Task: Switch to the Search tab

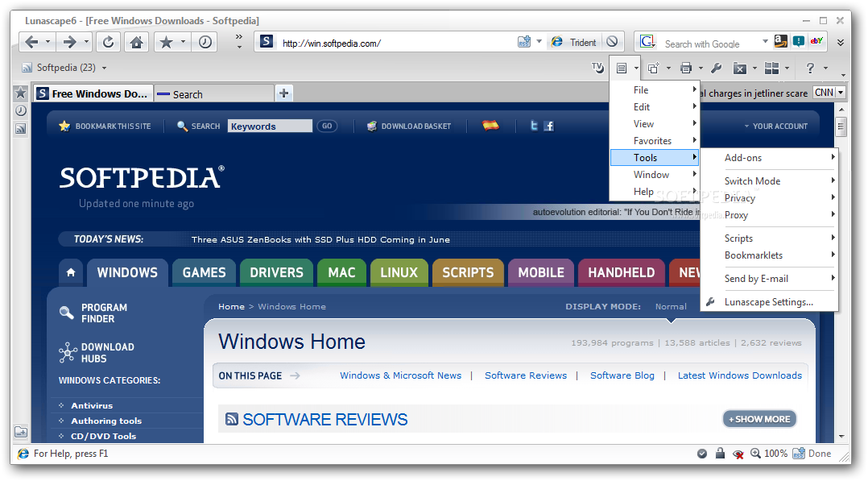Action: point(213,94)
